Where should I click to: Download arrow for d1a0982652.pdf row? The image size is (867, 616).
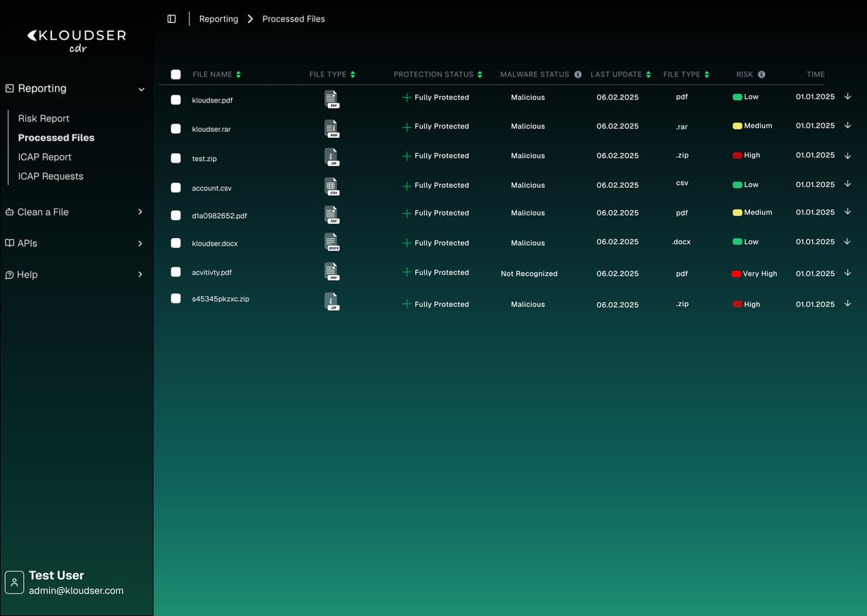pyautogui.click(x=847, y=212)
